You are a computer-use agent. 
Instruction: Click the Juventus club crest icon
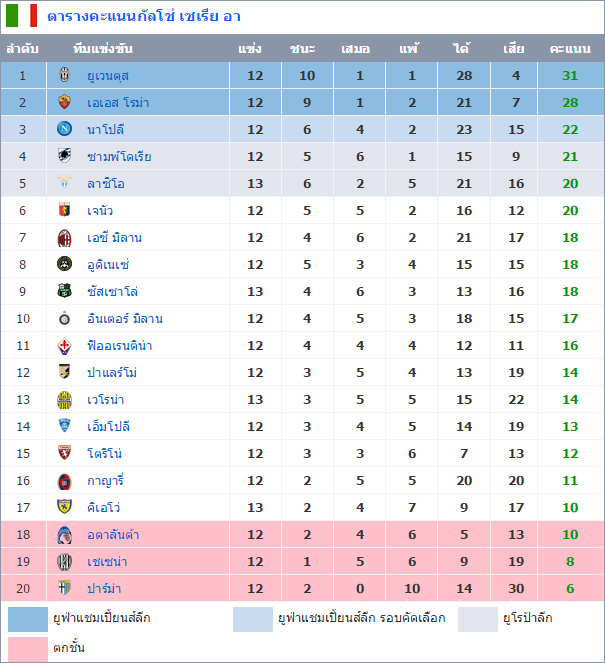pyautogui.click(x=65, y=75)
